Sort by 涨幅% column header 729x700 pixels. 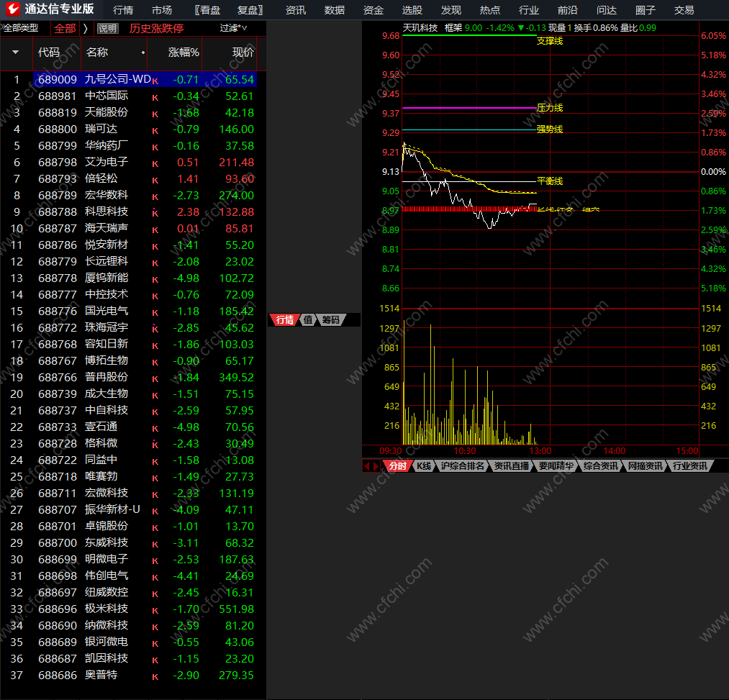[184, 52]
